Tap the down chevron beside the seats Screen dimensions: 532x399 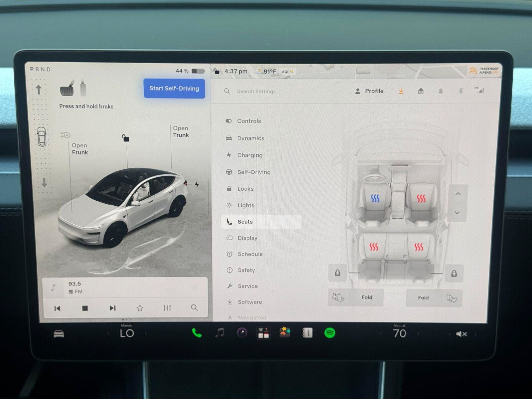pyautogui.click(x=457, y=212)
